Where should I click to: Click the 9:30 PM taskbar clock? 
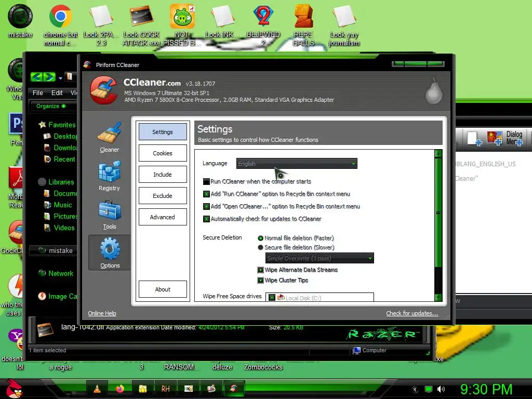[x=486, y=389]
